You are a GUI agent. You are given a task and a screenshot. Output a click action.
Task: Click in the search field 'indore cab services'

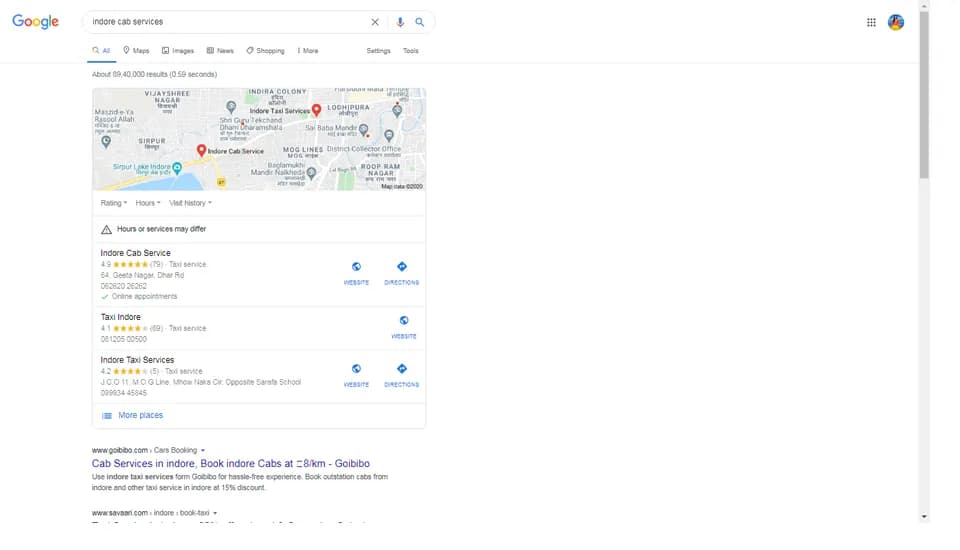227,22
